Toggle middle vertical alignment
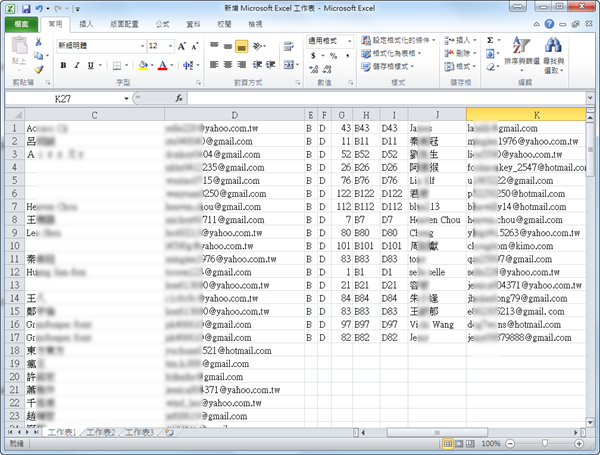Image resolution: width=600 pixels, height=455 pixels. [x=228, y=46]
